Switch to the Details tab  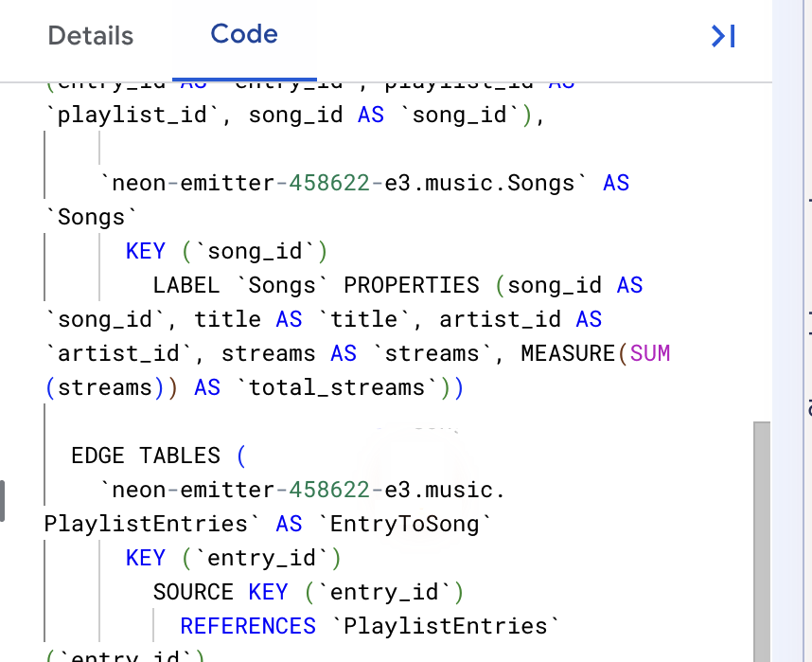[91, 36]
